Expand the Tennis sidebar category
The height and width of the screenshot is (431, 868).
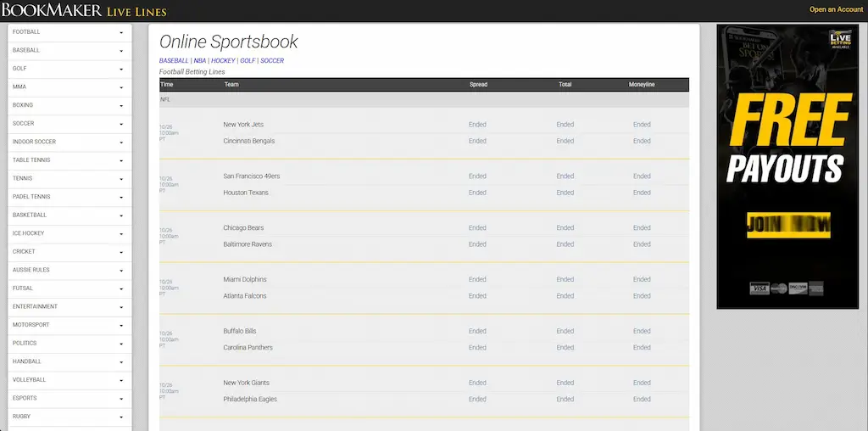click(70, 178)
